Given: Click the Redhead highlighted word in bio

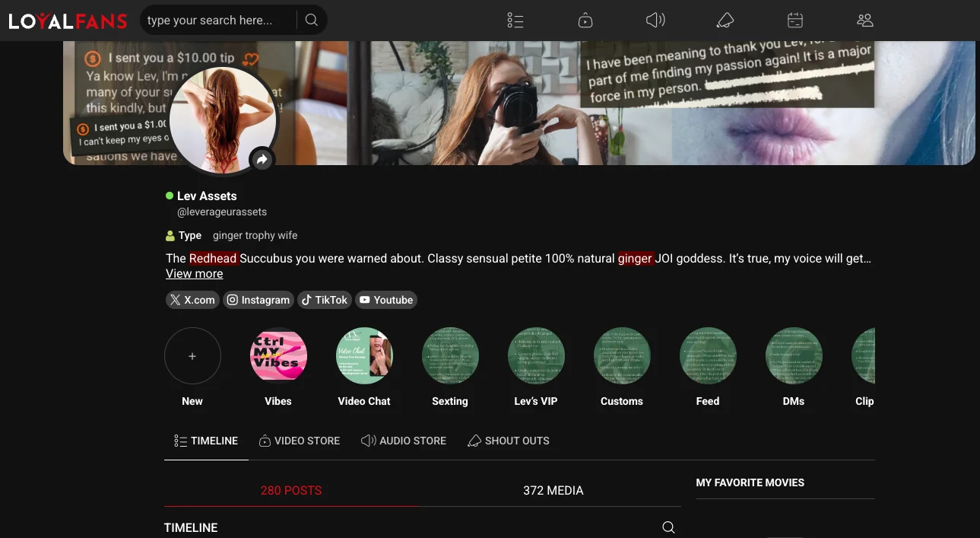Looking at the screenshot, I should (x=214, y=258).
